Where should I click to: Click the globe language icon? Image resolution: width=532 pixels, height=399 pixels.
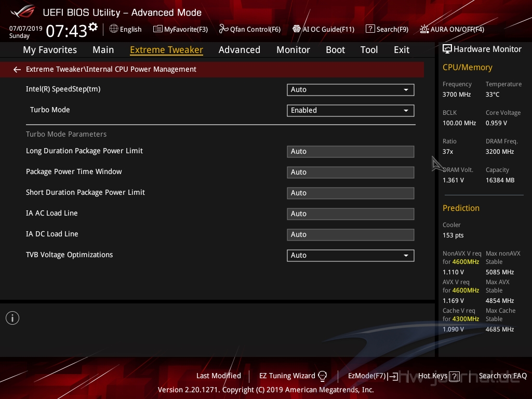point(114,29)
